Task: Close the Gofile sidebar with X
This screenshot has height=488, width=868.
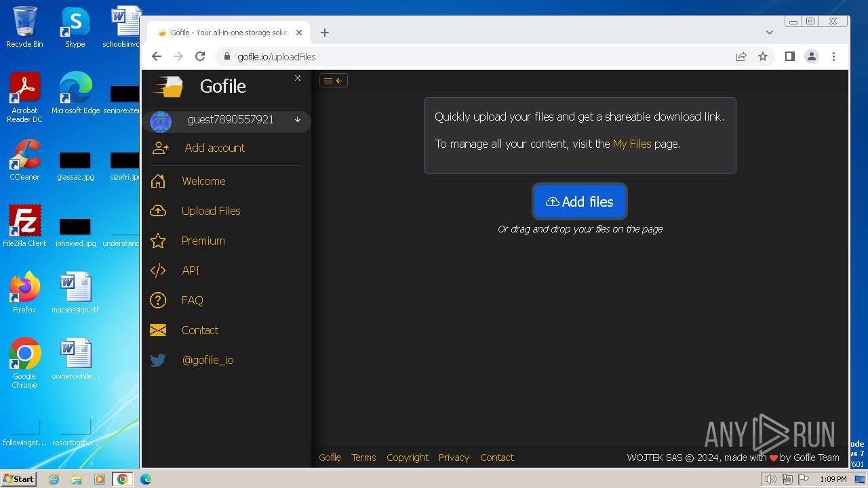Action: pyautogui.click(x=298, y=78)
